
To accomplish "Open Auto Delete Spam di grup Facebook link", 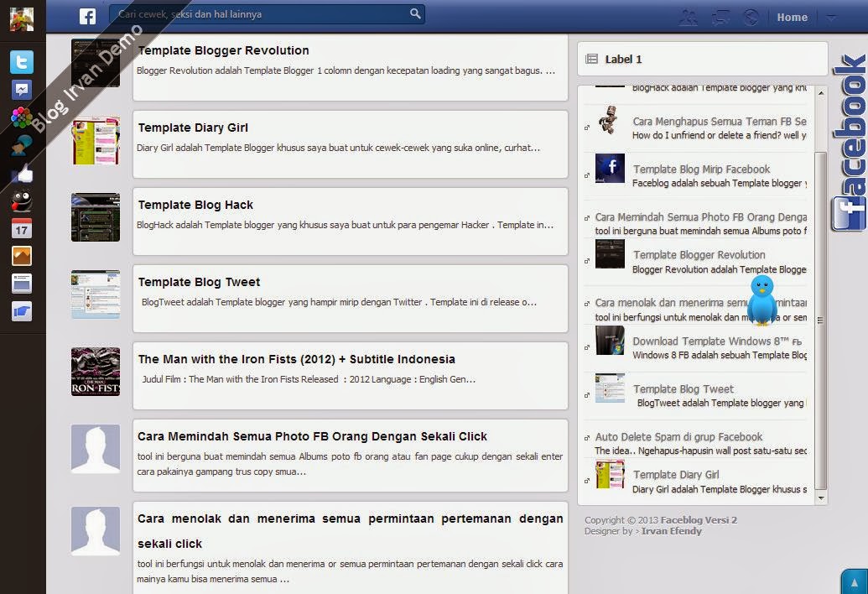I will click(678, 437).
